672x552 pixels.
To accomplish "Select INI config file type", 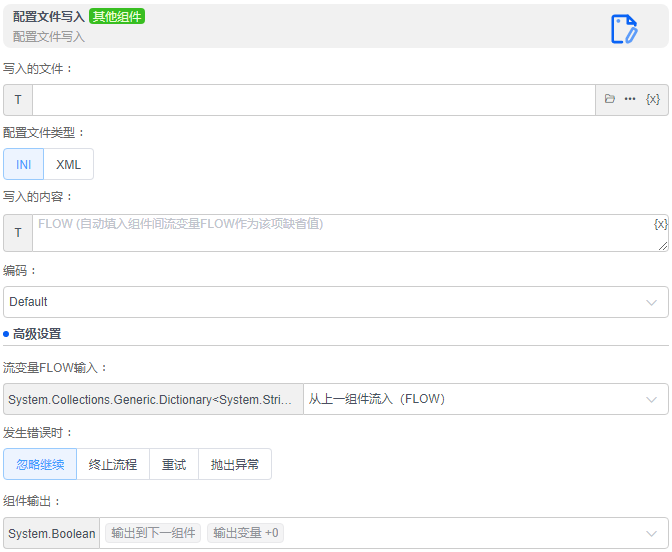I will 23,164.
